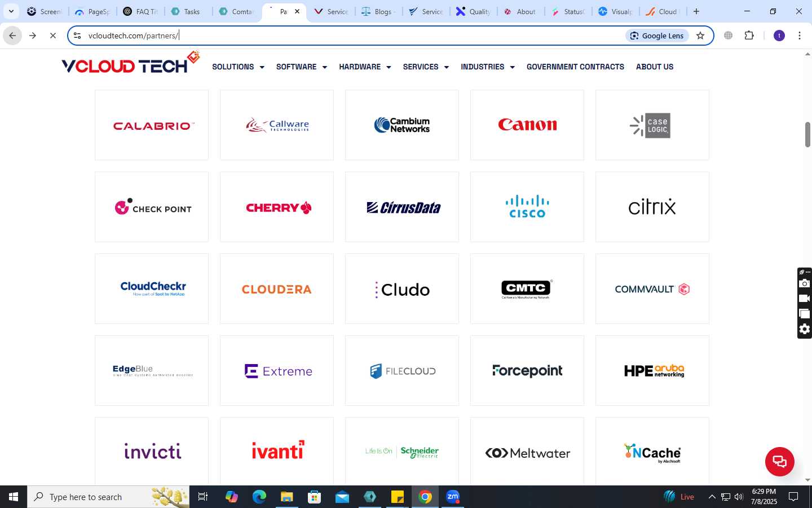812x508 pixels.
Task: Open the Extensions puzzle icon
Action: 749,36
